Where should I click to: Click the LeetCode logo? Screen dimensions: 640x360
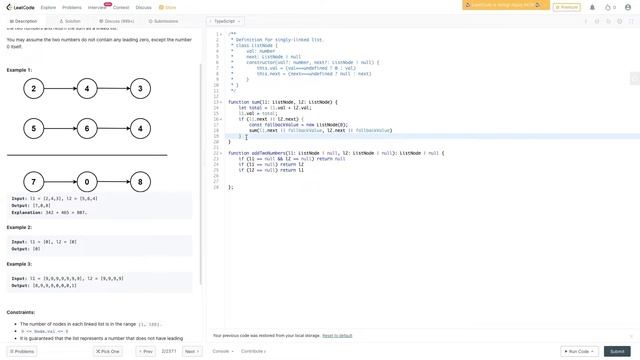coord(20,7)
